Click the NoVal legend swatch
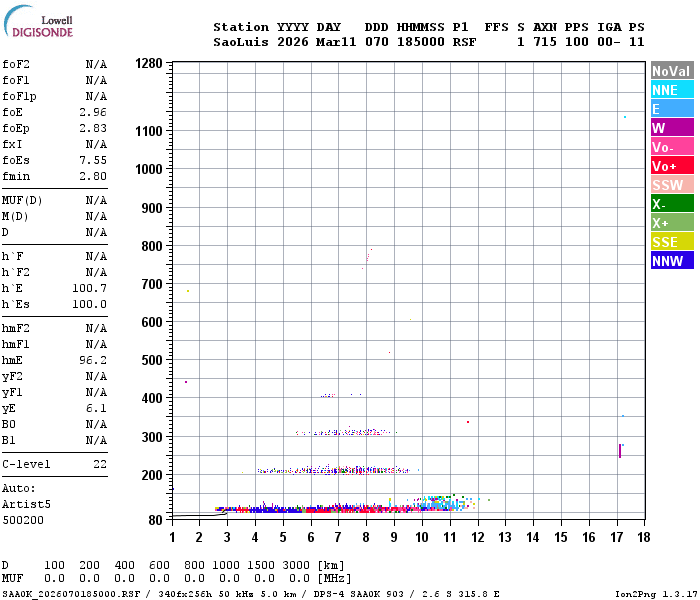 tap(672, 71)
